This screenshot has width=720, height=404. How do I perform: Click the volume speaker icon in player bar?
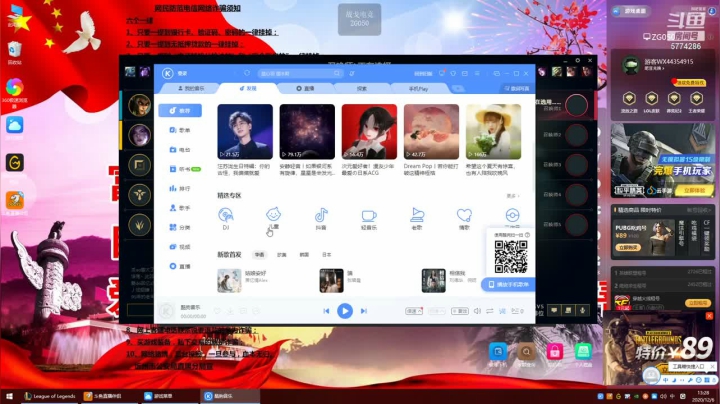click(477, 311)
